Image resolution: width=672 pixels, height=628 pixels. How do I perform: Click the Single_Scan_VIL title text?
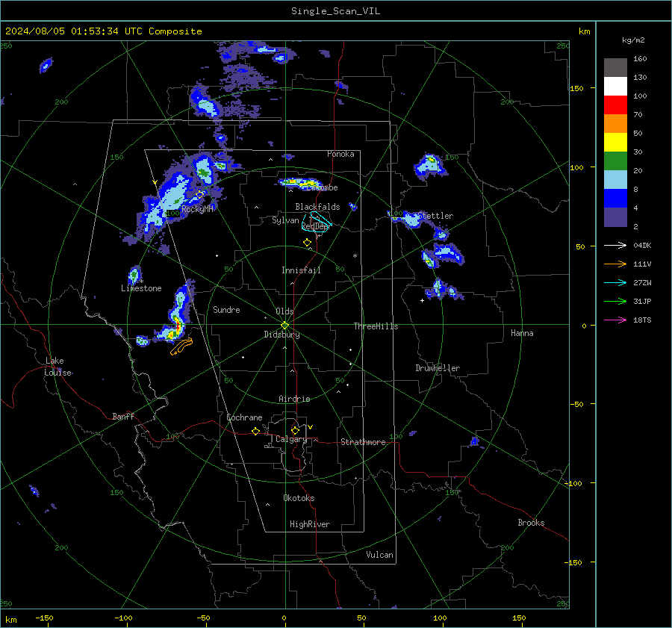335,11
